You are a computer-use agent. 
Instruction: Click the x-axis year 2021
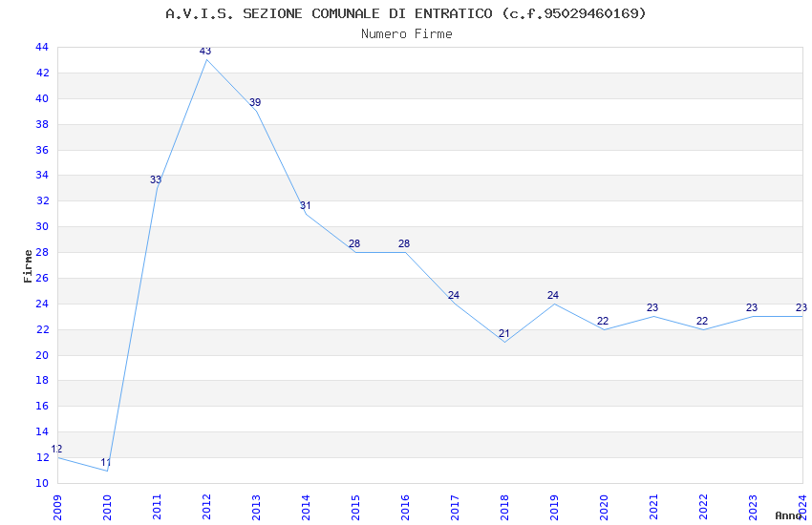pyautogui.click(x=653, y=508)
